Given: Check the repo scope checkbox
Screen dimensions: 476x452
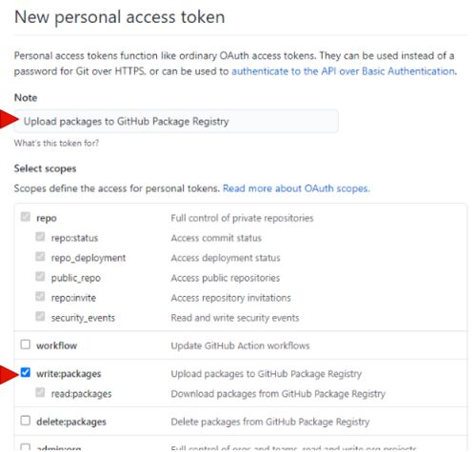Looking at the screenshot, I should 26,217.
